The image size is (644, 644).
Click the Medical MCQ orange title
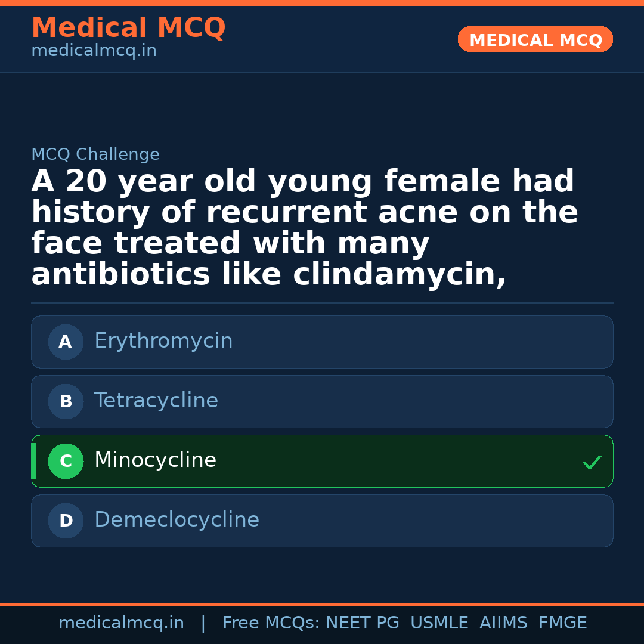128,28
